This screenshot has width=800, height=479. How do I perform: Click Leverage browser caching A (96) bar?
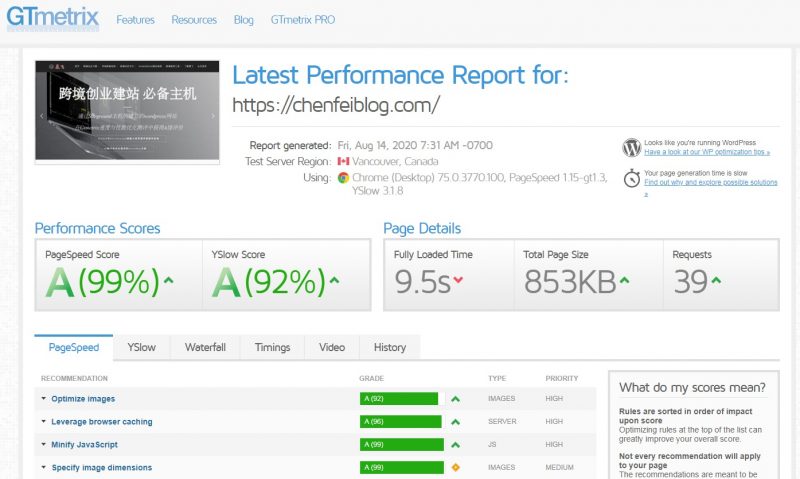tap(401, 421)
